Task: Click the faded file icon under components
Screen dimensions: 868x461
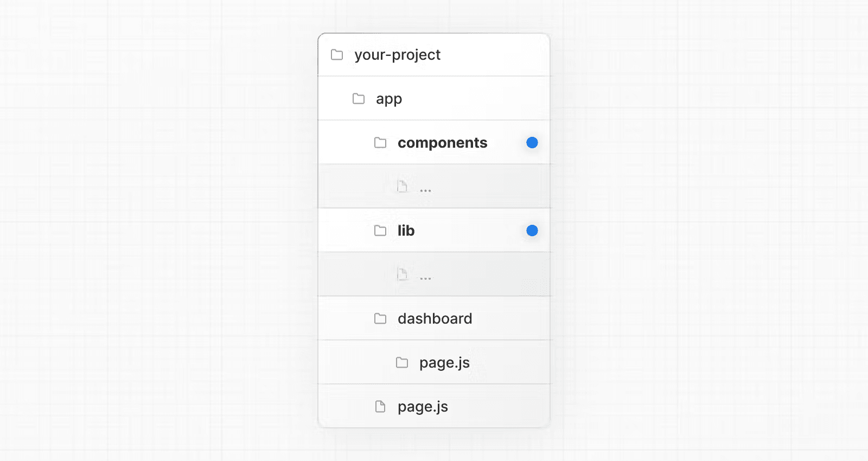Action: click(x=402, y=187)
